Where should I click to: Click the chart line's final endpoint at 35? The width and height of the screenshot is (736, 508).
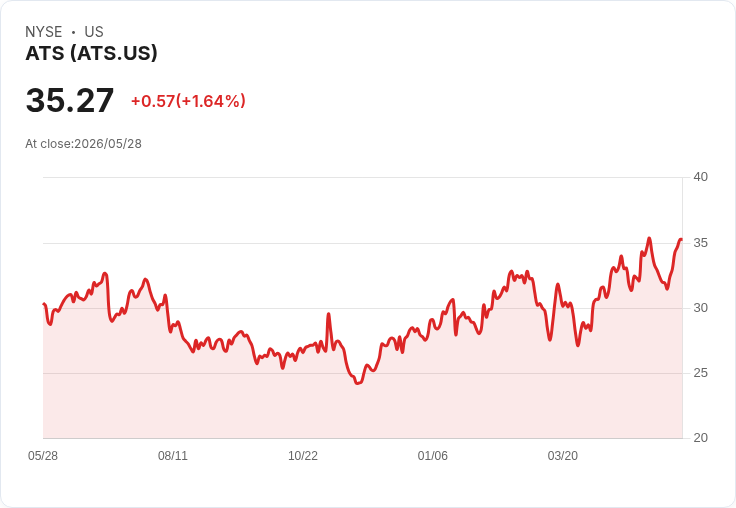click(x=681, y=240)
